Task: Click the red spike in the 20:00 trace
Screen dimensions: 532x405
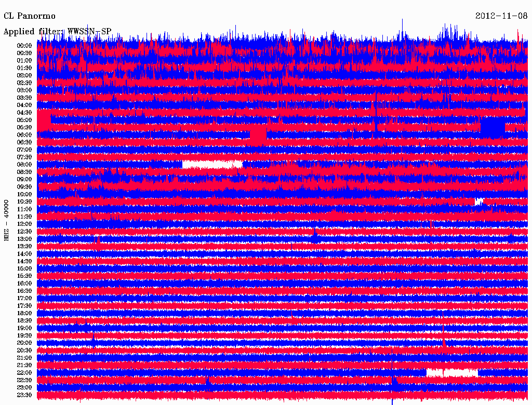Action: point(444,343)
